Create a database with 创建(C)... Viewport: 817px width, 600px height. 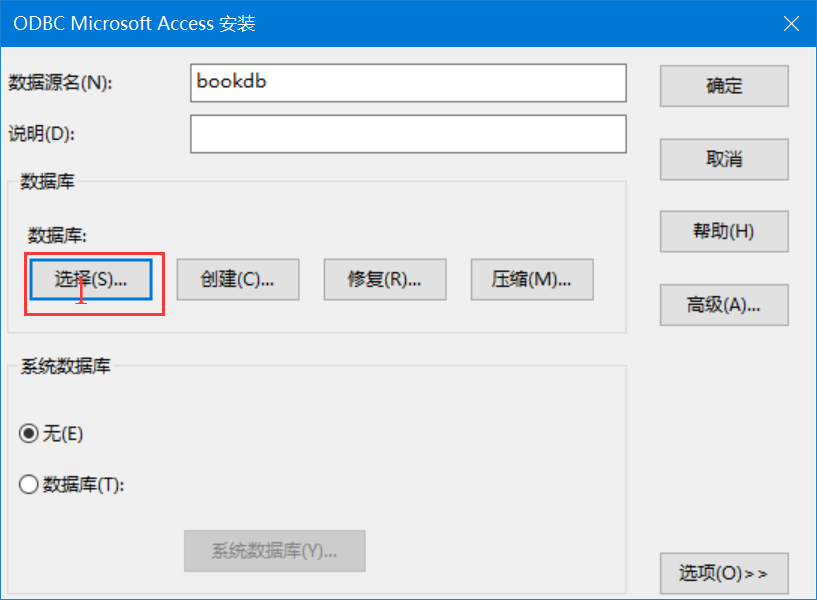tap(238, 280)
